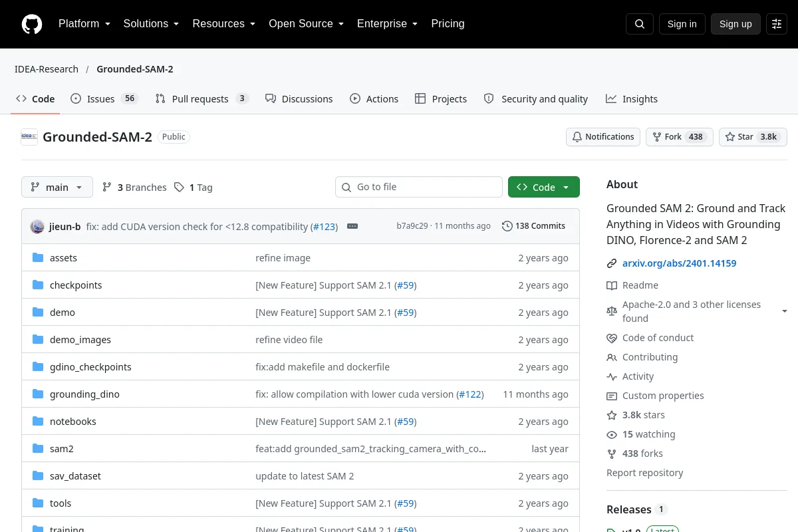Expand the Solutions menu
This screenshot has height=532, width=798.
point(151,24)
